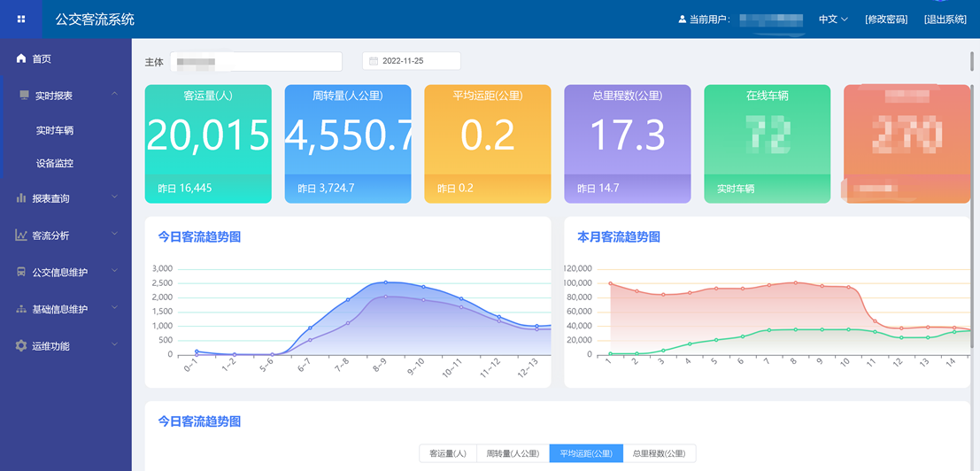Click the 退出系统 logout link
Screen dimensions: 980x471
point(945,19)
